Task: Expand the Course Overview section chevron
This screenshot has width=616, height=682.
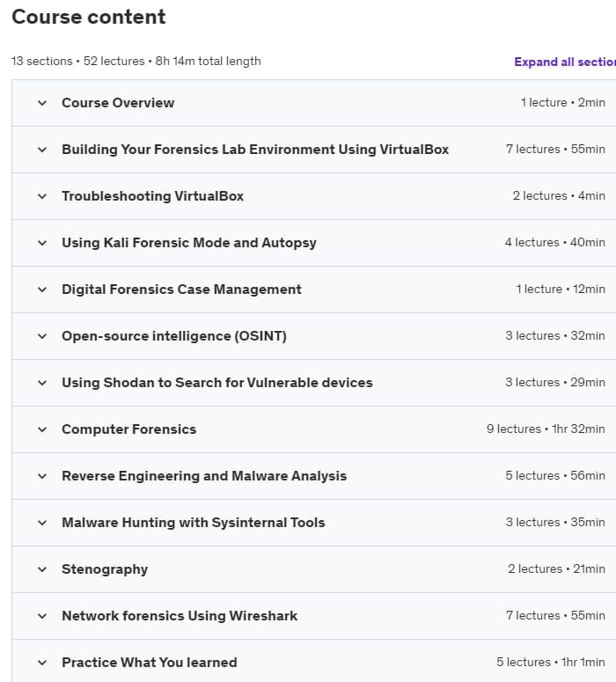Action: click(x=42, y=103)
